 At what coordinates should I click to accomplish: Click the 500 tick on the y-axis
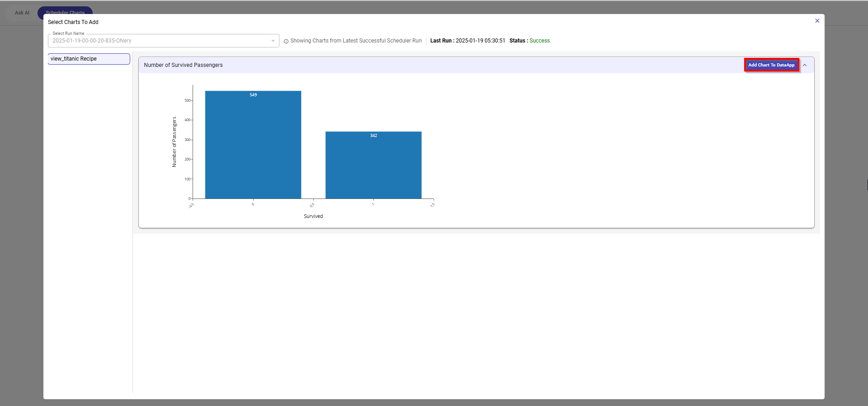(187, 100)
